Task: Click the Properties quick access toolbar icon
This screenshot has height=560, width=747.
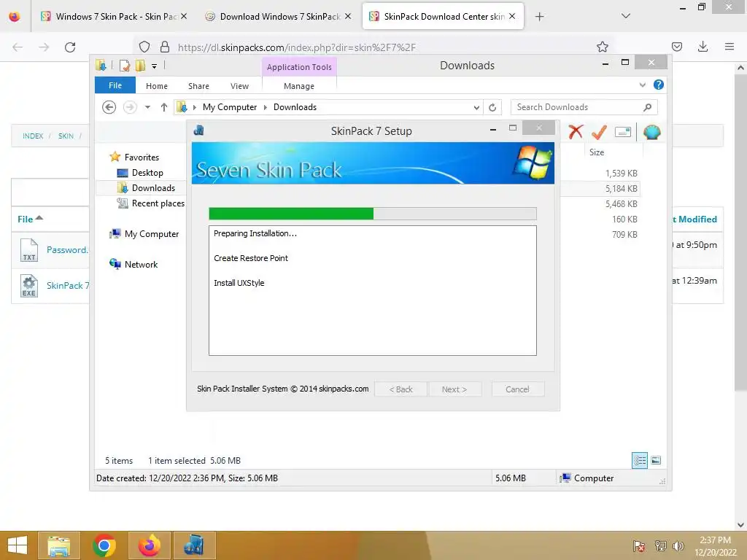Action: pyautogui.click(x=125, y=65)
